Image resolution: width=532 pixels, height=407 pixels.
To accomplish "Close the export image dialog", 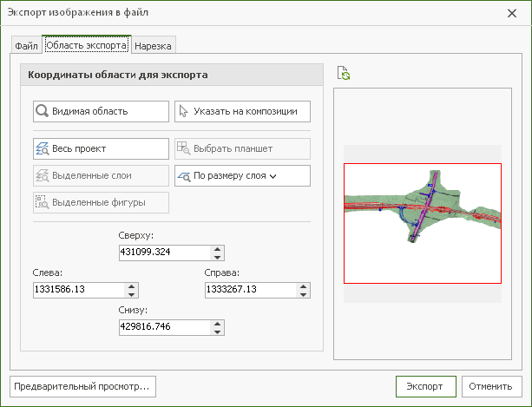I will (x=512, y=13).
